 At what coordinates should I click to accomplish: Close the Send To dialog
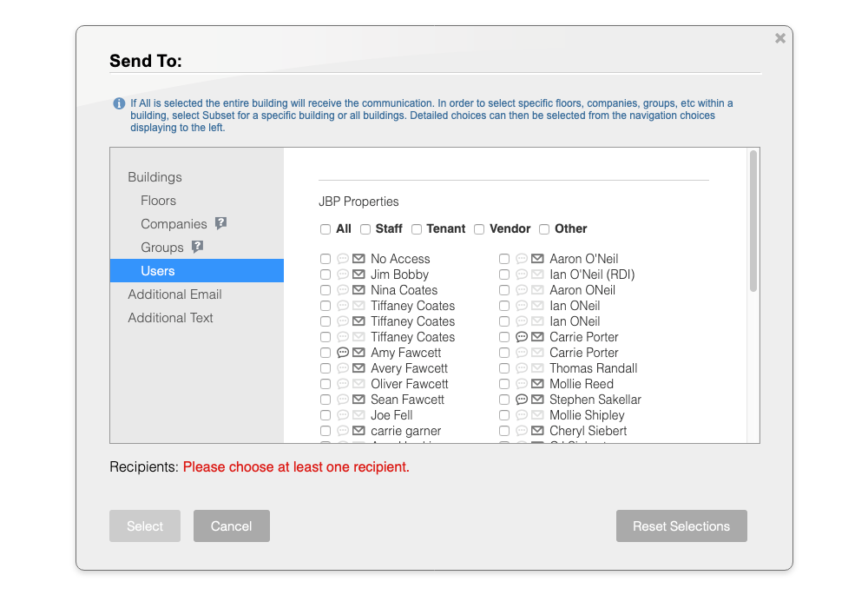(779, 38)
